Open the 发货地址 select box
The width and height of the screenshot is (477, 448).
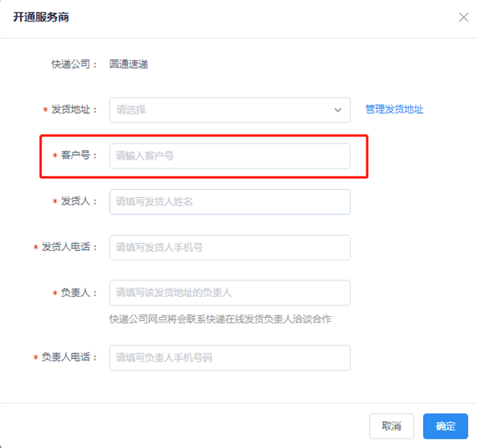(223, 110)
